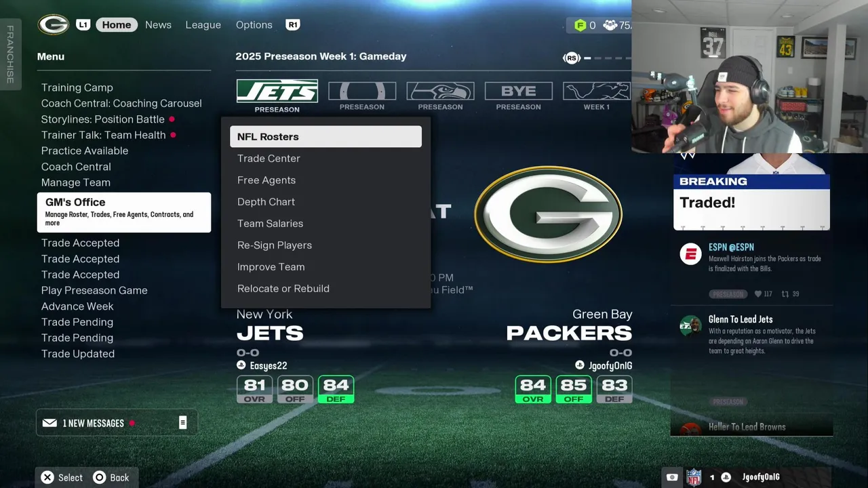Open the Options tab
The height and width of the screenshot is (488, 868).
click(254, 24)
